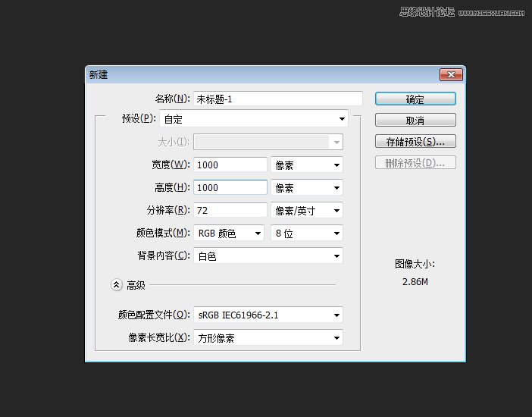Click the 确定 button
The width and height of the screenshot is (532, 417).
coord(415,99)
